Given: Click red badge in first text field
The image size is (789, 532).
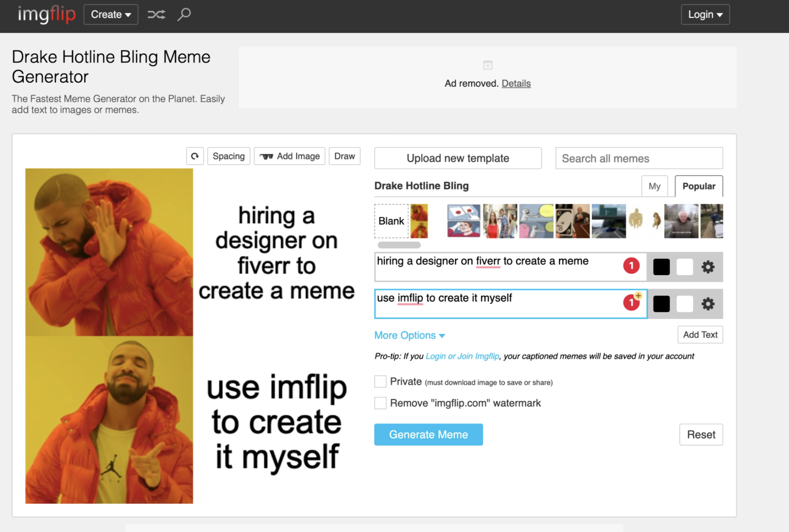Looking at the screenshot, I should pyautogui.click(x=631, y=266).
